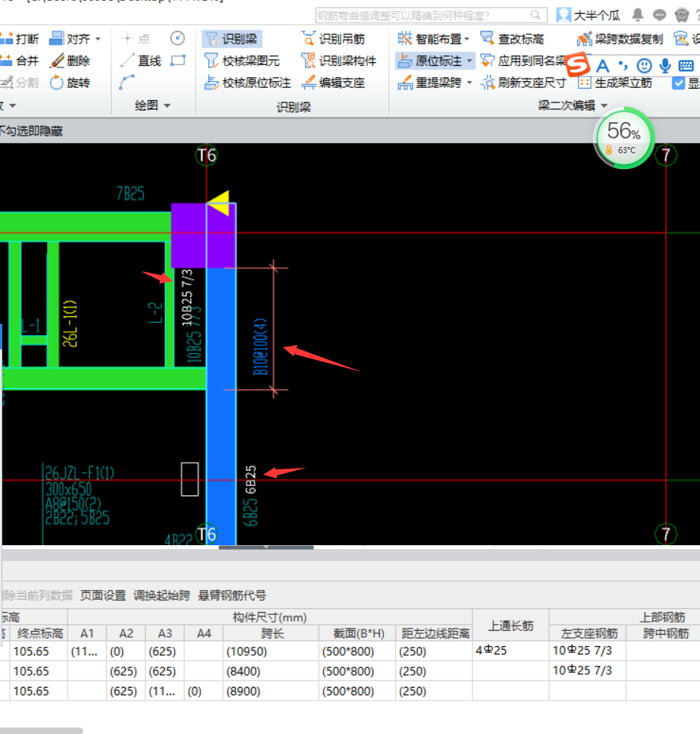This screenshot has height=734, width=700.
Task: Select the circle draw tool icon
Action: 177,39
